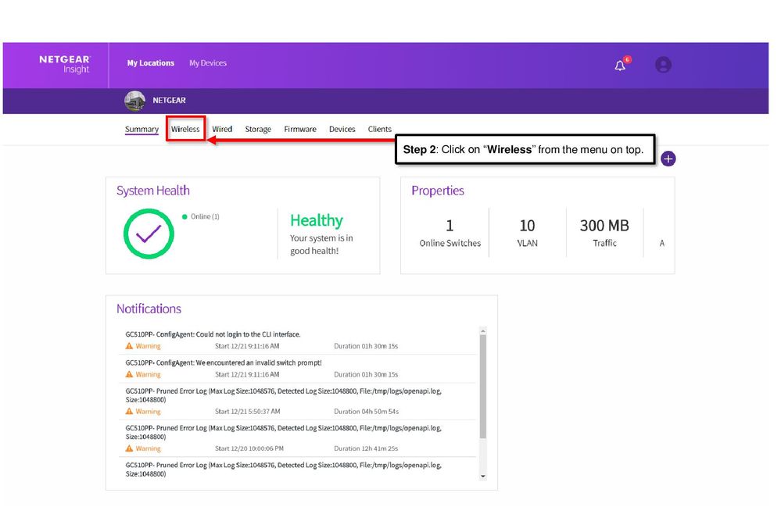Click the notifications scrollbar up arrow
This screenshot has width=781, height=532.
click(482, 331)
